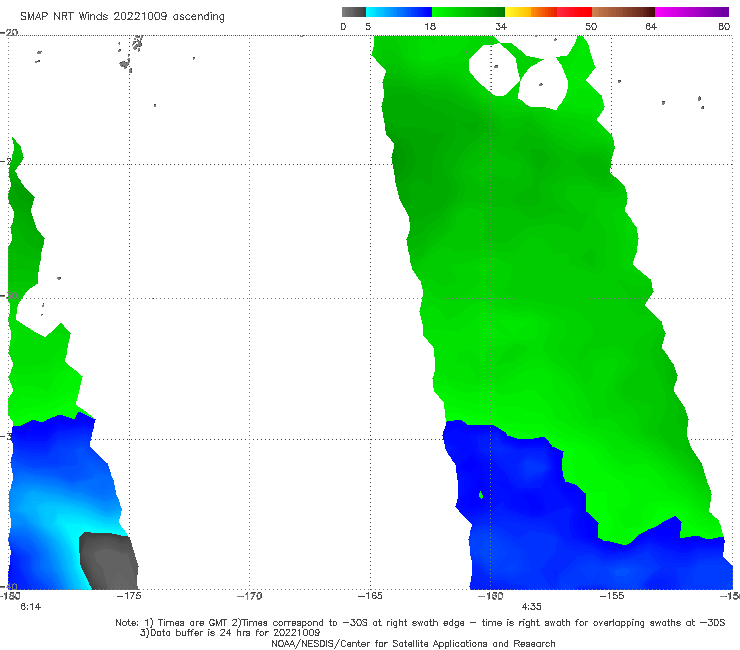Click the cyan-to-blue segment of the colorbar
Viewport: 740px width, 650px height.
[398, 12]
